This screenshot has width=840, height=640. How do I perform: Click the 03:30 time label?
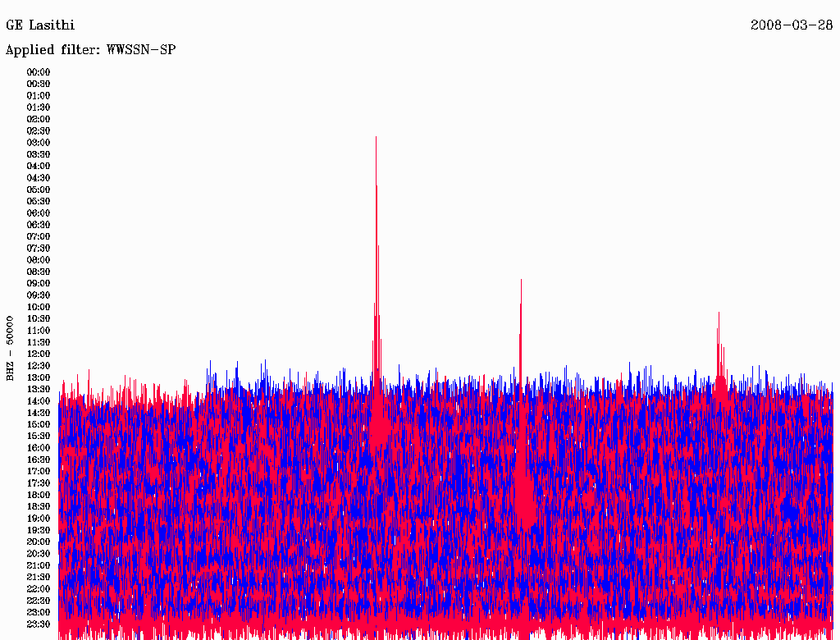point(39,154)
